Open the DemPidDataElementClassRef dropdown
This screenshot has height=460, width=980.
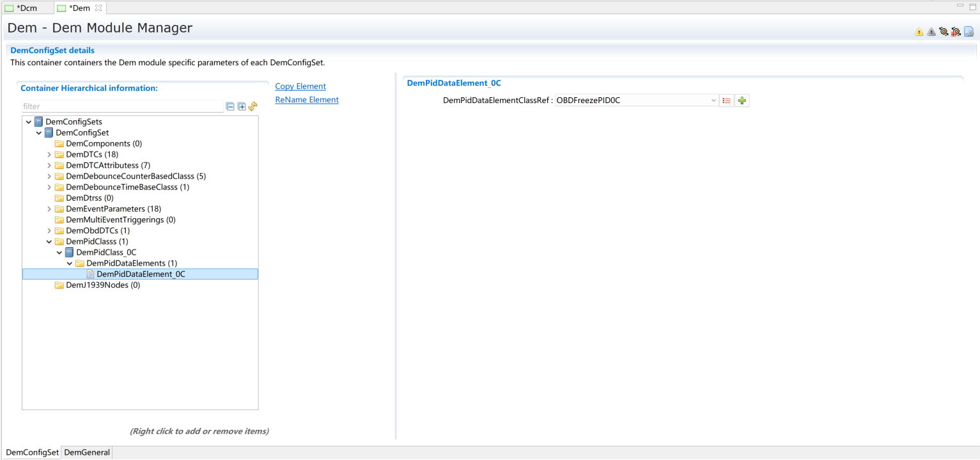713,100
